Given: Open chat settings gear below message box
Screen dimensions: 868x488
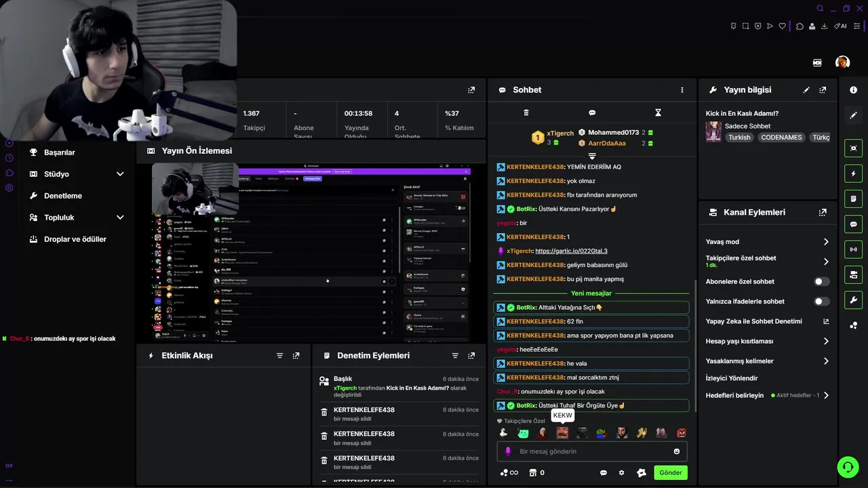Looking at the screenshot, I should click(x=621, y=472).
